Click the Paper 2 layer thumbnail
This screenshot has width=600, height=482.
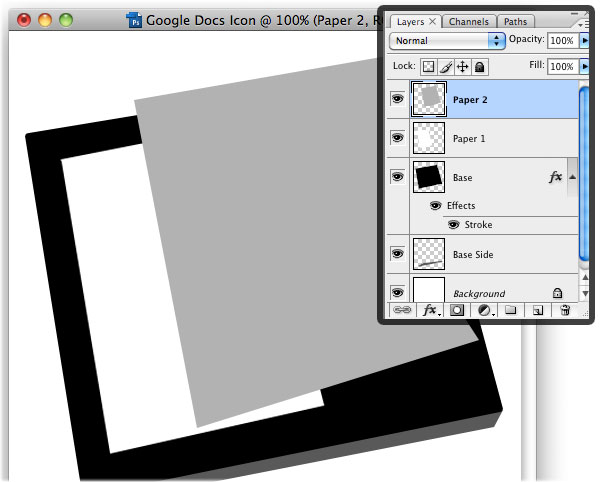[x=429, y=99]
